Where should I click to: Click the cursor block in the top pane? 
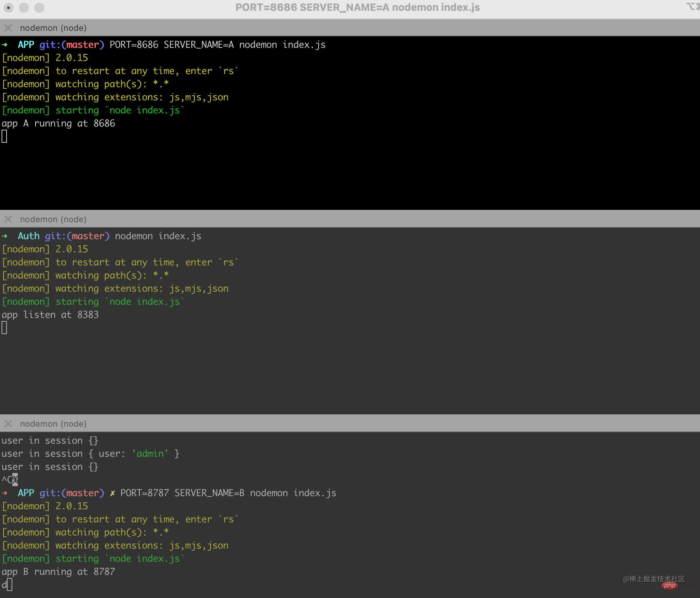(4, 136)
